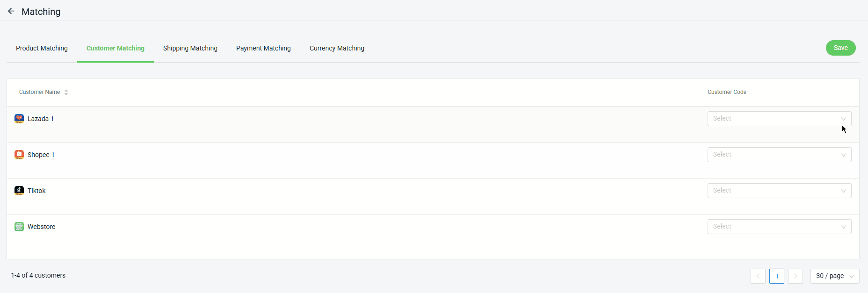The width and height of the screenshot is (868, 293).
Task: Switch to Shipping Matching tab
Action: (x=190, y=48)
